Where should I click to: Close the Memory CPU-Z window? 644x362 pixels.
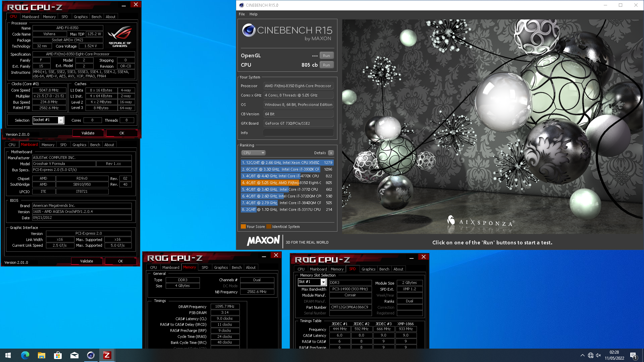coord(276,255)
